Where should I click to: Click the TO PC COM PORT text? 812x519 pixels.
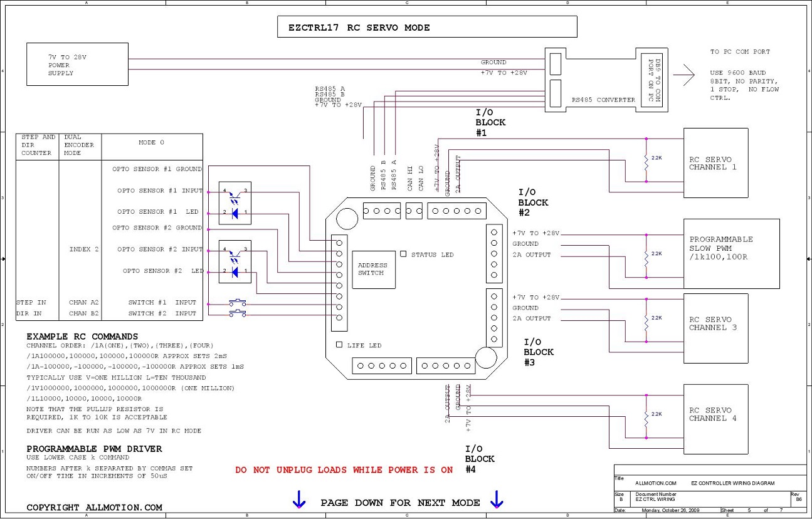tap(740, 51)
